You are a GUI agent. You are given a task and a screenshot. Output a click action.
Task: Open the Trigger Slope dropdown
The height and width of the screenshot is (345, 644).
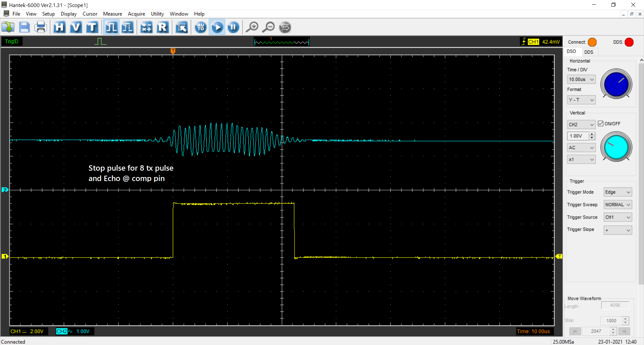(x=618, y=230)
